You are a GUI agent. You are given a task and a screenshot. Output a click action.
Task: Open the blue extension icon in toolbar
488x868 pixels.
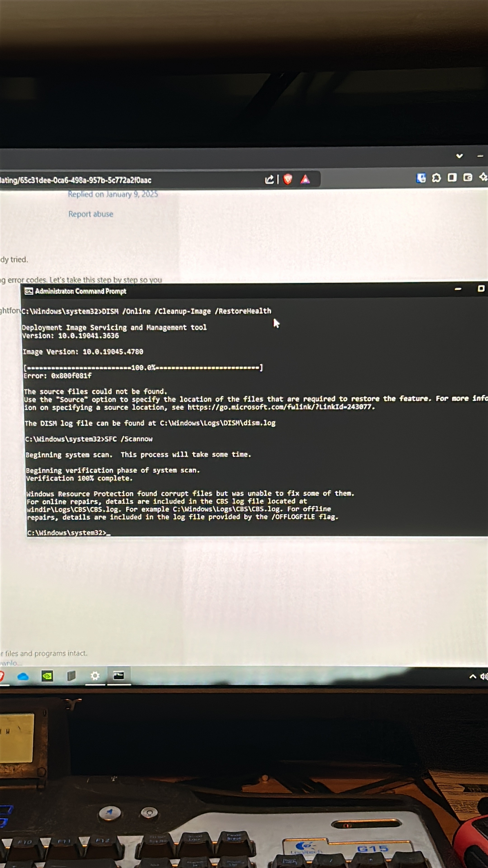pos(421,178)
